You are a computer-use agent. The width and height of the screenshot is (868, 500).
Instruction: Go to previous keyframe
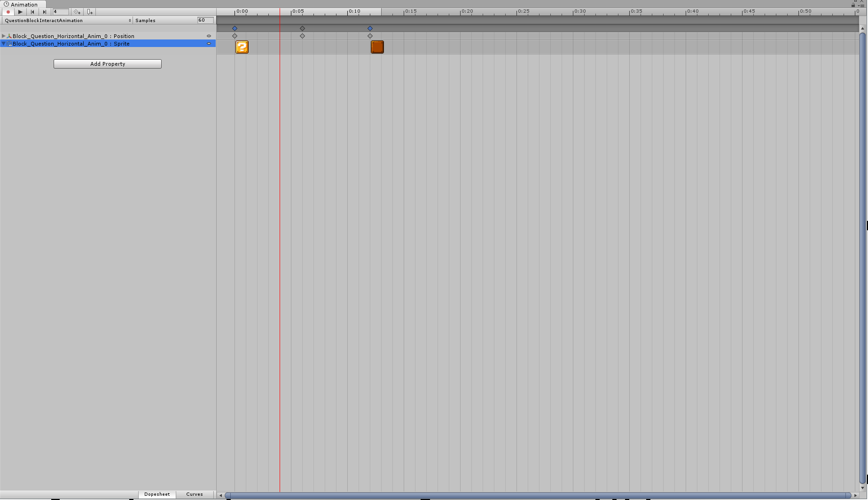tap(32, 12)
